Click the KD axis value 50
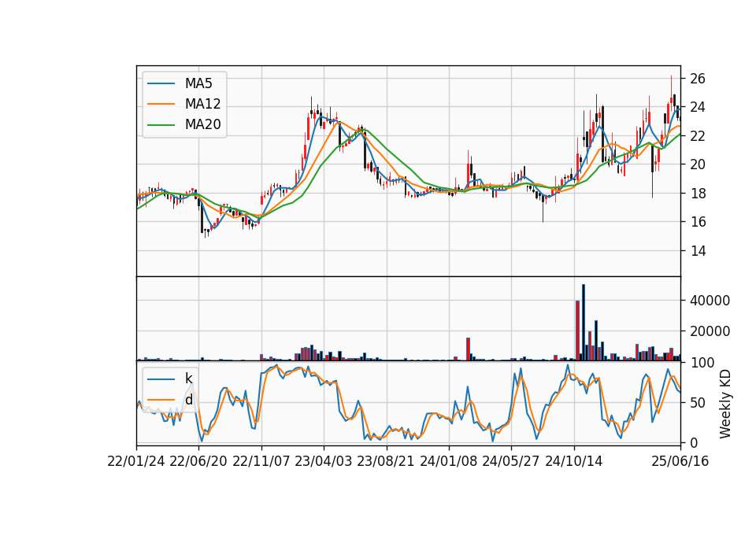The image size is (756, 543). coord(698,402)
